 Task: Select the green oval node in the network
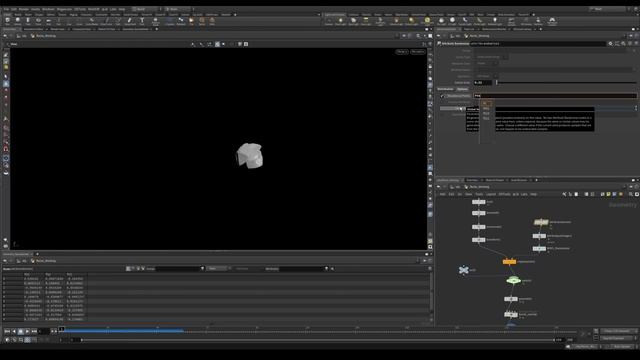pos(513,280)
